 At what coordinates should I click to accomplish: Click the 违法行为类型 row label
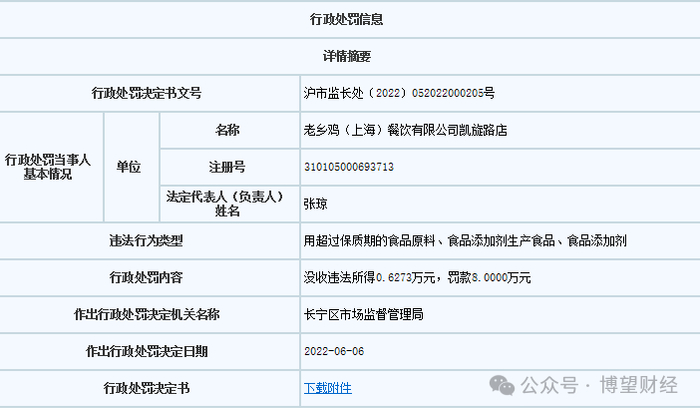(146, 241)
